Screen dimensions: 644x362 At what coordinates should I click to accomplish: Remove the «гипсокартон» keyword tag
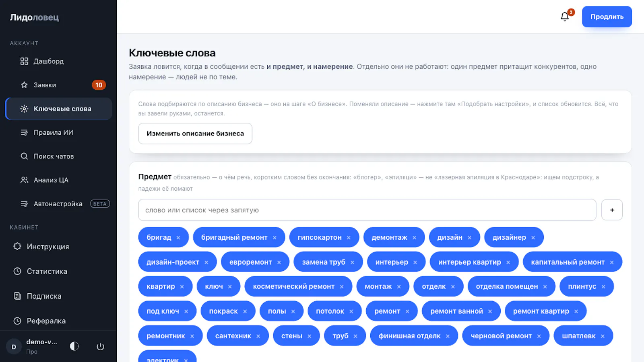point(349,238)
